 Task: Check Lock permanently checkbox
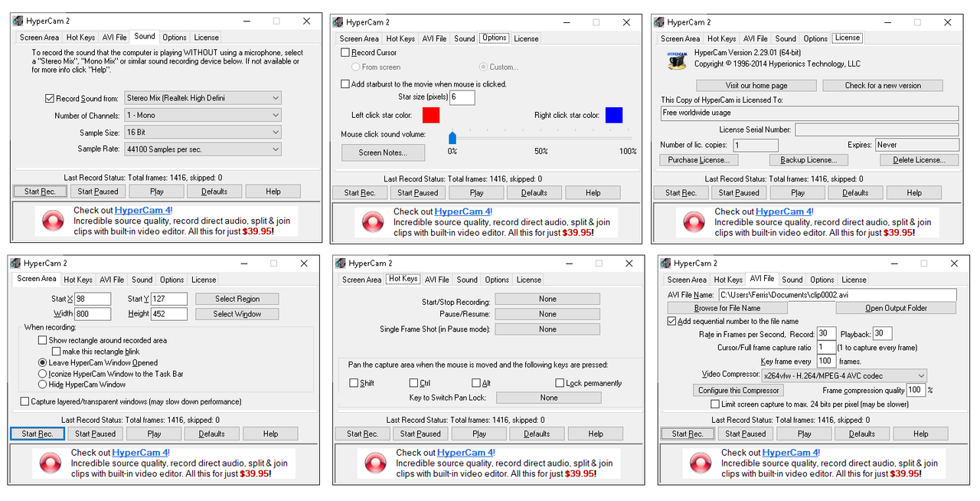pos(560,383)
